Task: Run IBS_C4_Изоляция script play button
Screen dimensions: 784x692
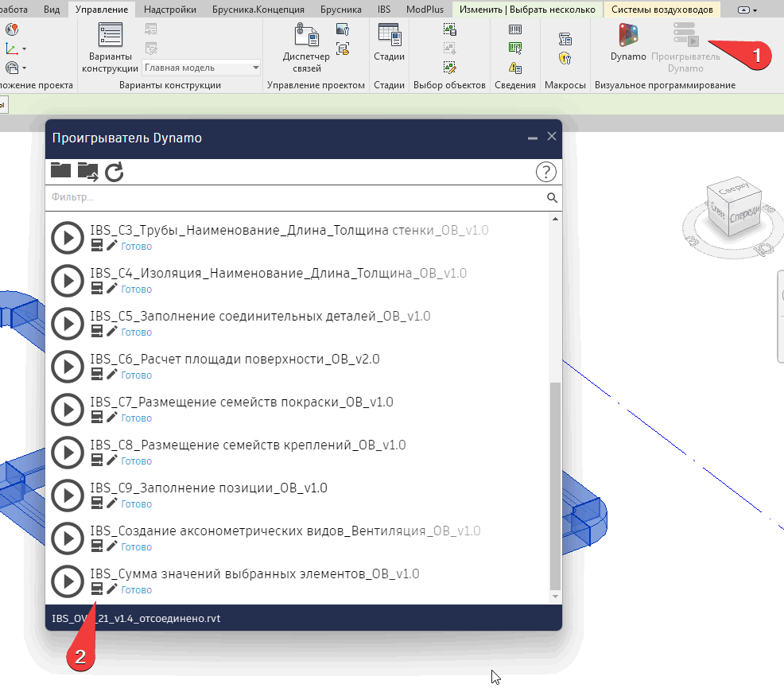Action: [x=68, y=281]
